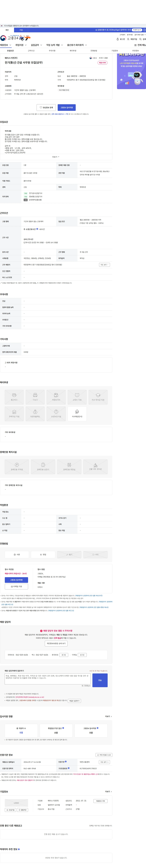This screenshot has width=146, height=868.
Task: Open the 로그인 lock icon link
Action: pos(118,39)
